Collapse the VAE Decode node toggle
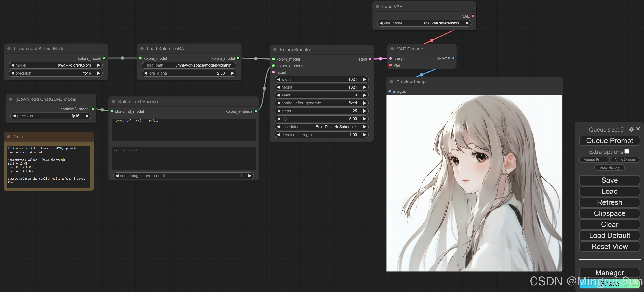 point(392,49)
